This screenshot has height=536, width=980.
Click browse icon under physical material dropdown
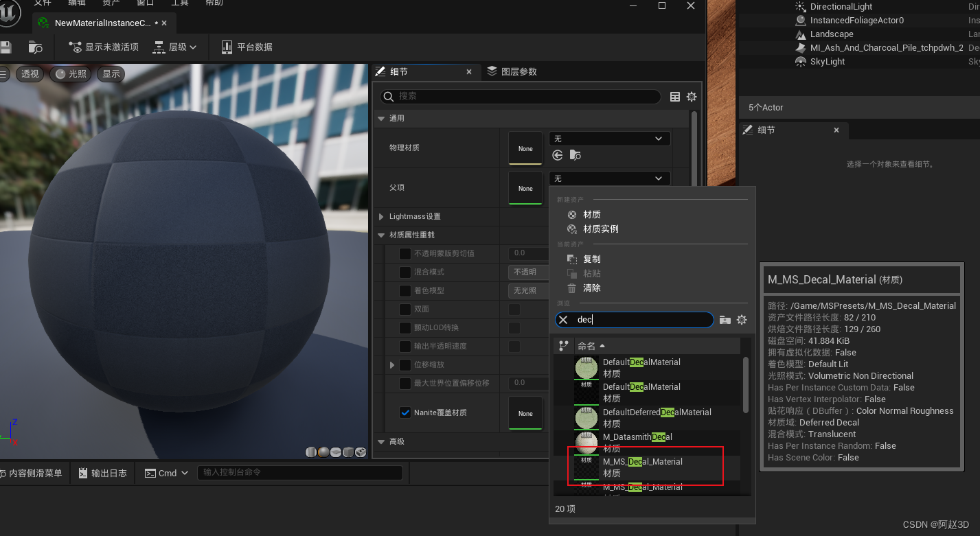click(576, 156)
